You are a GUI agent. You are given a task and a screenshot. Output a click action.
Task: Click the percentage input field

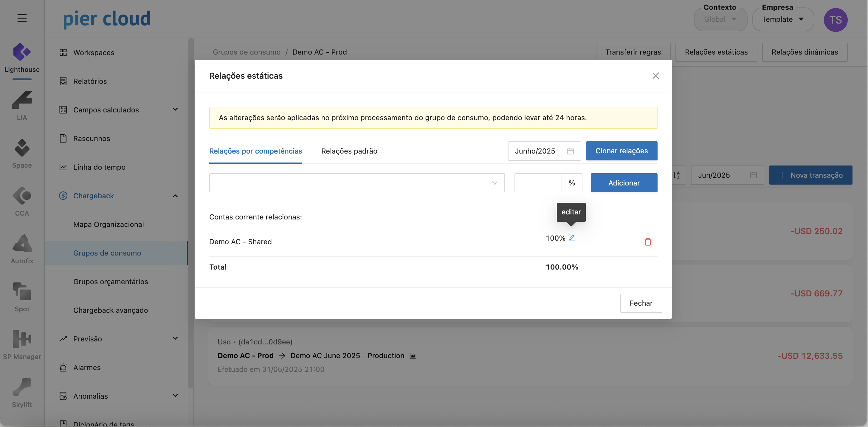click(x=538, y=183)
